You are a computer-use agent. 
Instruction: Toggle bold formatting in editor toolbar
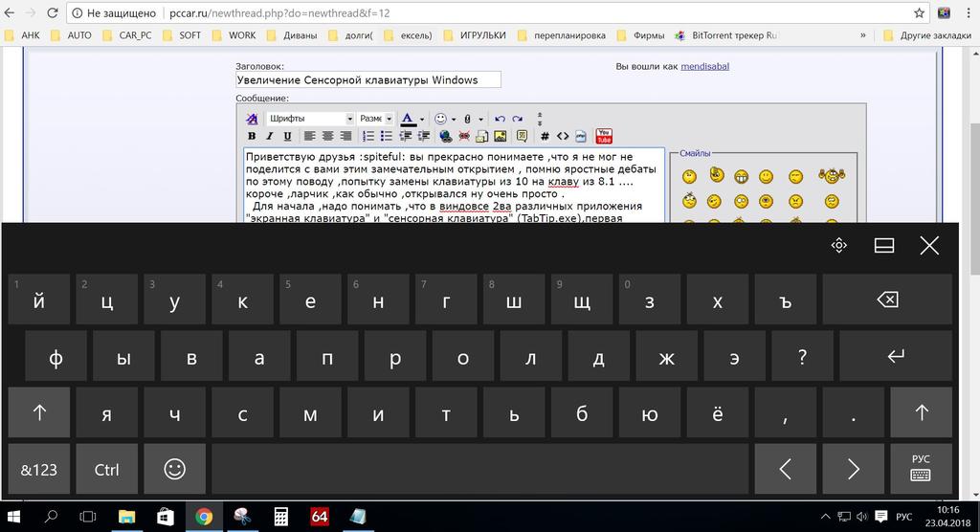252,137
